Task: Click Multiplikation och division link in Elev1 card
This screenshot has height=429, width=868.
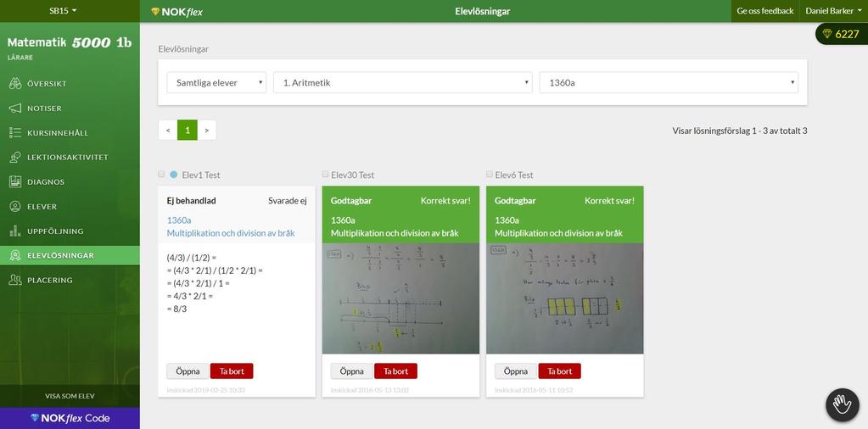Action: [x=231, y=233]
